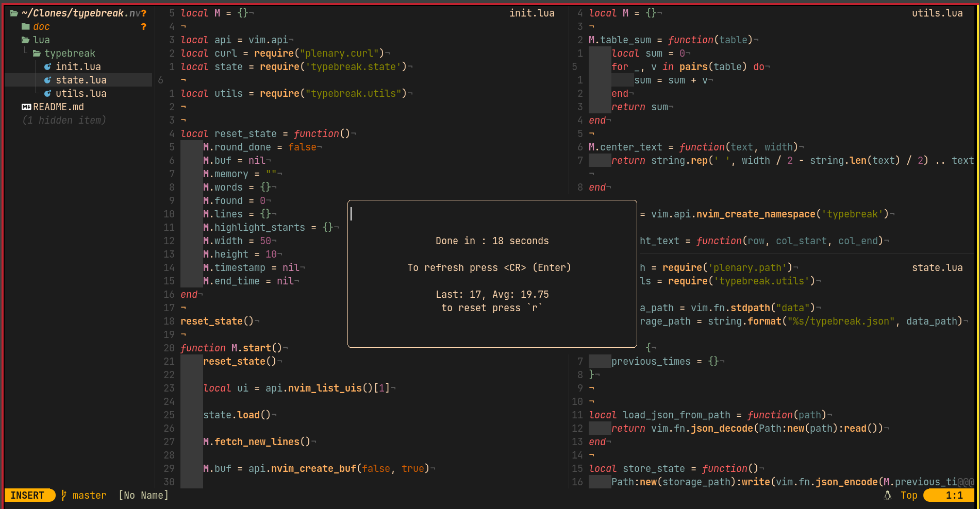This screenshot has width=980, height=509.
Task: Click 'To refresh press <CR> (Enter)' message
Action: tap(489, 267)
